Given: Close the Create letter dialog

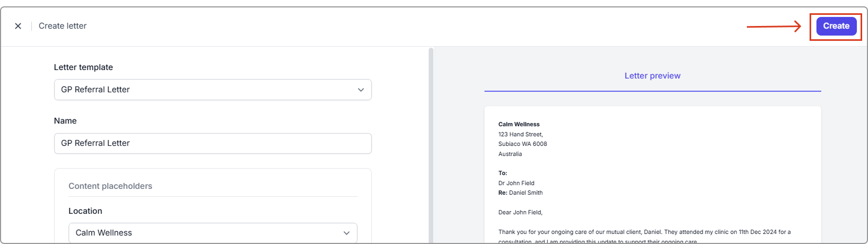Looking at the screenshot, I should point(18,26).
